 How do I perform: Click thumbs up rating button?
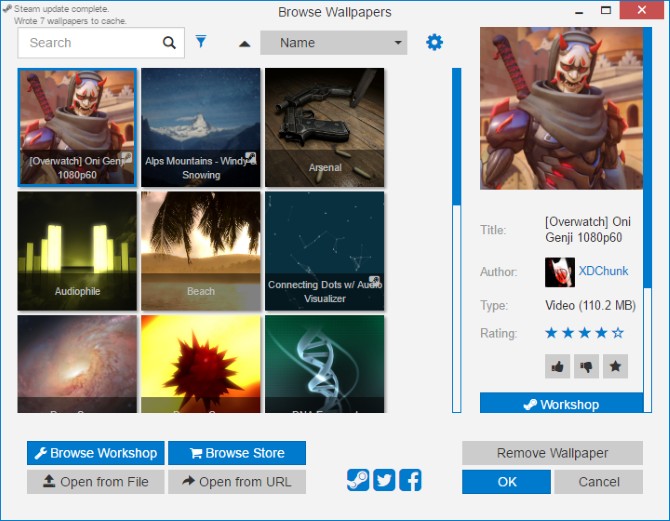[x=557, y=366]
